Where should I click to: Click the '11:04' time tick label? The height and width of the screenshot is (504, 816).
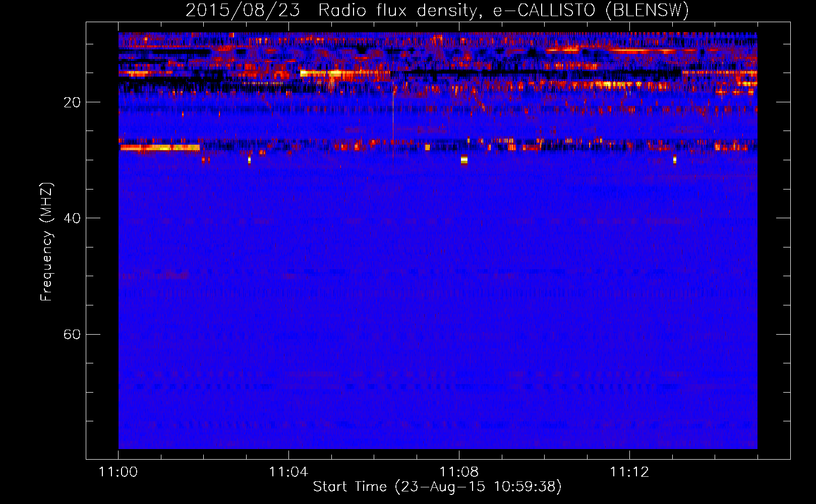point(288,472)
